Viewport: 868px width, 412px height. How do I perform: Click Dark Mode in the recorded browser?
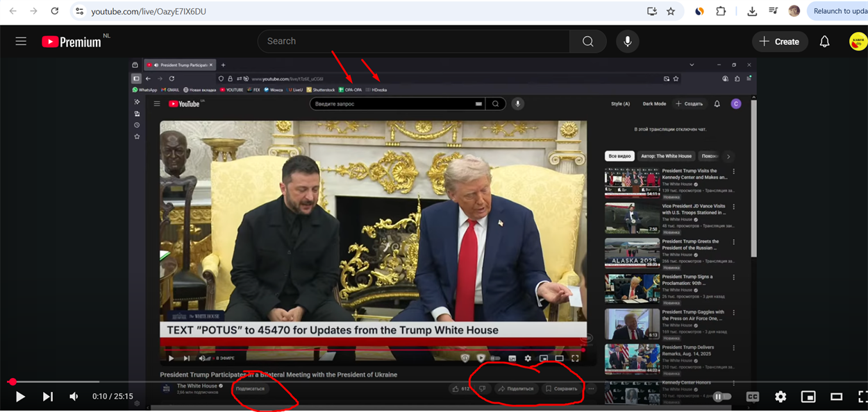point(654,104)
